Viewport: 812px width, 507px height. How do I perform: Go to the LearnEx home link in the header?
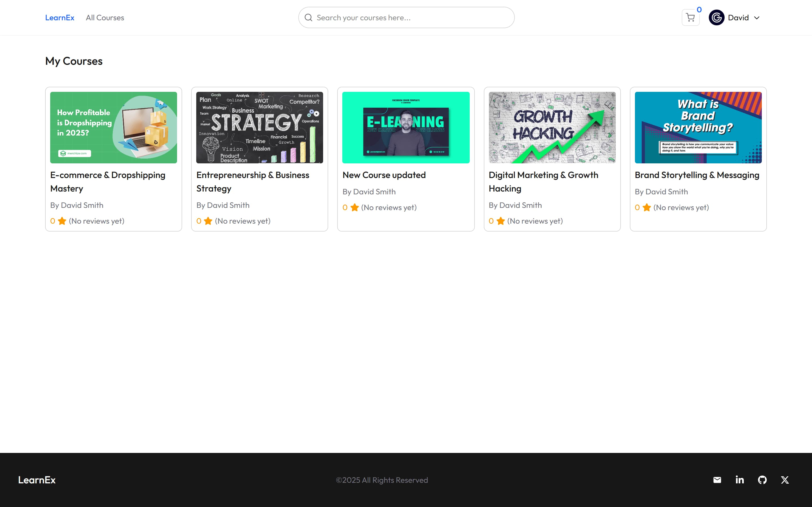[60, 17]
